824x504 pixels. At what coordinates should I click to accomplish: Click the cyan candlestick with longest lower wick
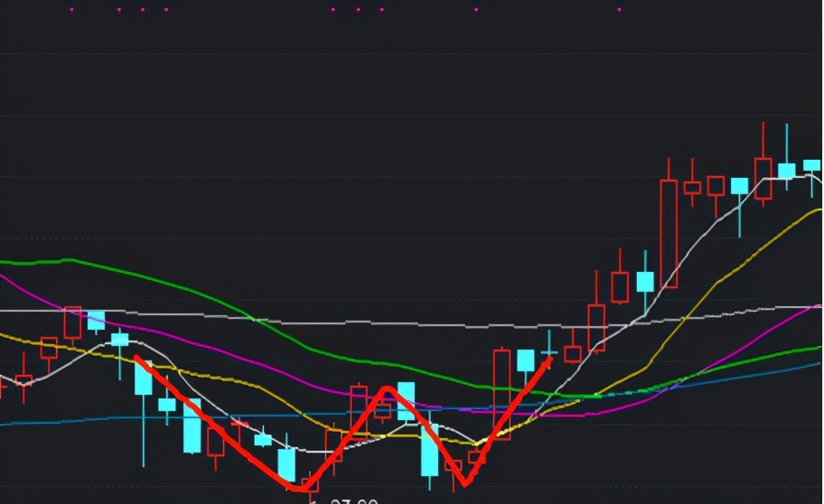tap(144, 412)
